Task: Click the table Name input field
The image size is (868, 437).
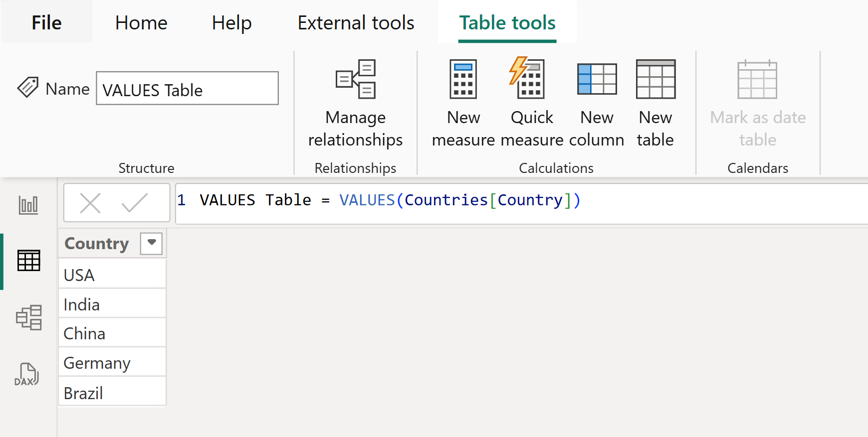Action: (x=187, y=89)
